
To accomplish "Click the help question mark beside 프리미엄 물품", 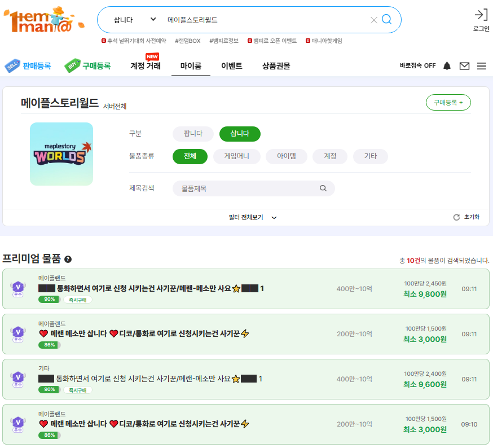I will coord(68,259).
